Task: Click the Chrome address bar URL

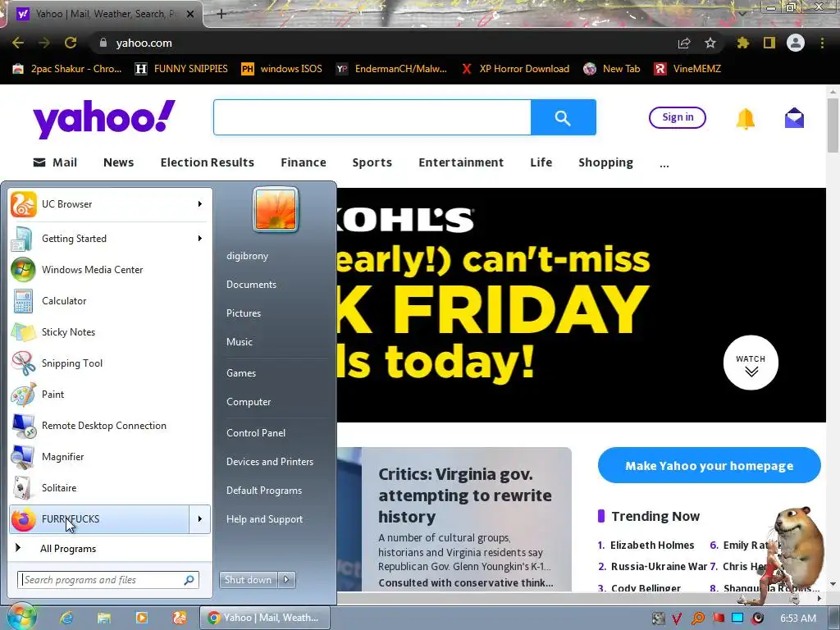Action: 144,43
